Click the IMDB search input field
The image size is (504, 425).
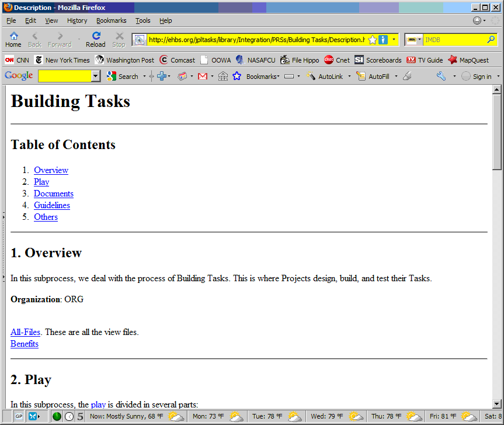454,40
